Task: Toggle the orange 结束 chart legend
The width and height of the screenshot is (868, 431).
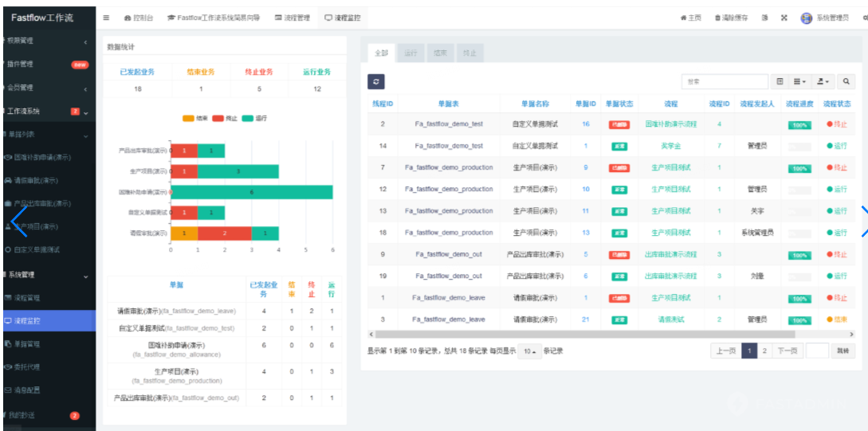Action: click(194, 118)
